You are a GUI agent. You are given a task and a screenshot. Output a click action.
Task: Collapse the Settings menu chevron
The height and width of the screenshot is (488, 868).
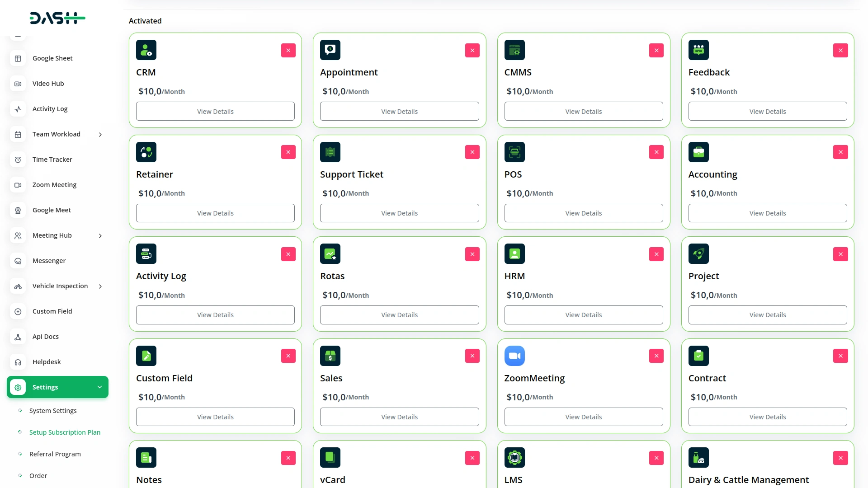click(x=99, y=387)
